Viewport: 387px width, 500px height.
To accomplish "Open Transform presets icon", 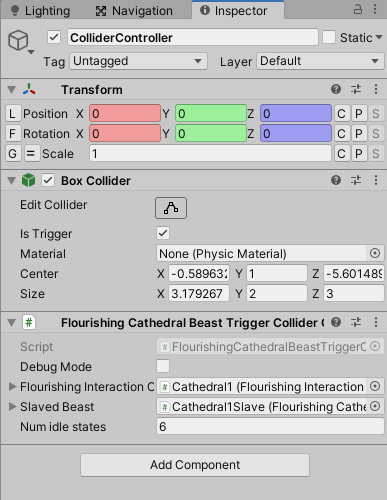I will (356, 89).
